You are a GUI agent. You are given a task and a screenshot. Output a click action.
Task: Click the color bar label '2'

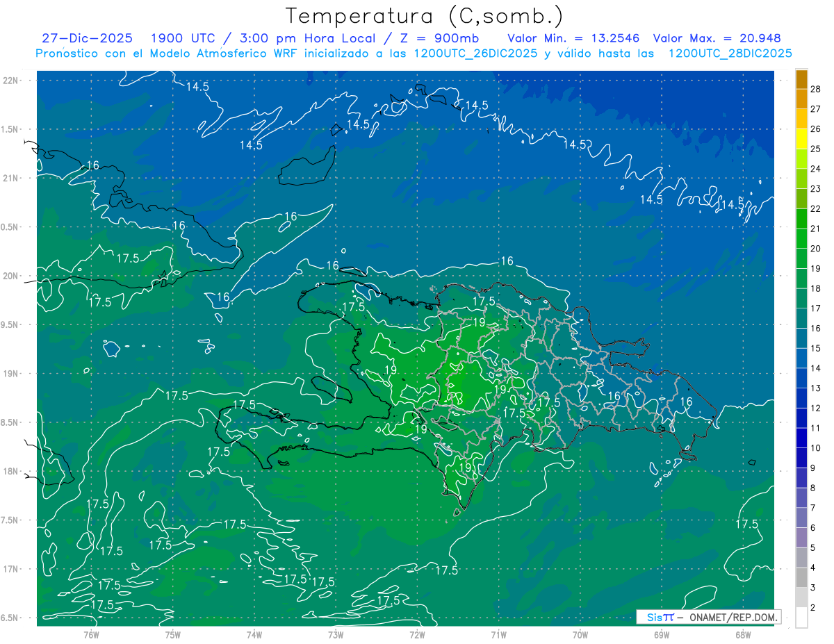tap(813, 607)
